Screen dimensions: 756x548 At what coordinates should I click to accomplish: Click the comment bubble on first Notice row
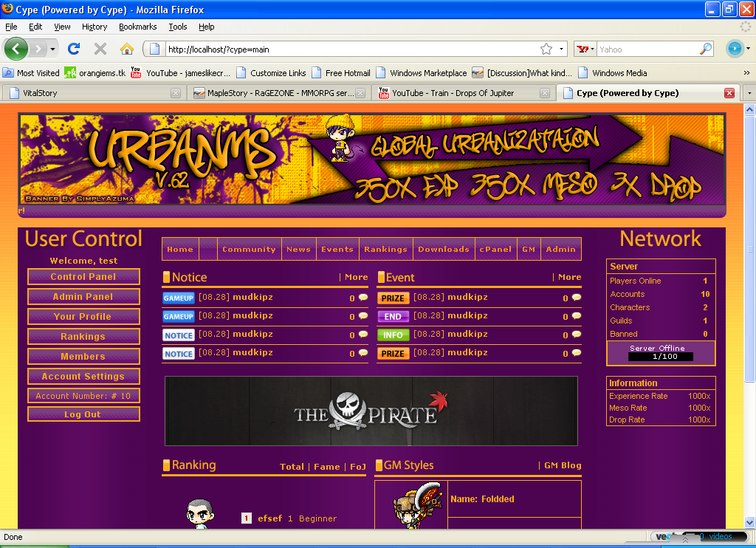click(x=362, y=298)
